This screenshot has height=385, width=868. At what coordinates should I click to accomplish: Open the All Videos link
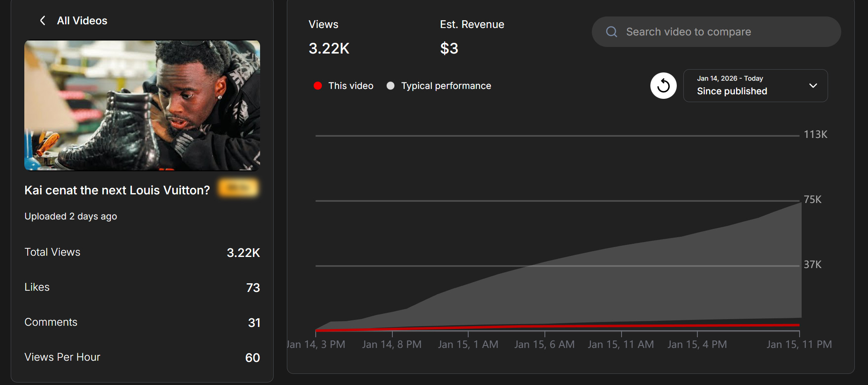pyautogui.click(x=82, y=21)
